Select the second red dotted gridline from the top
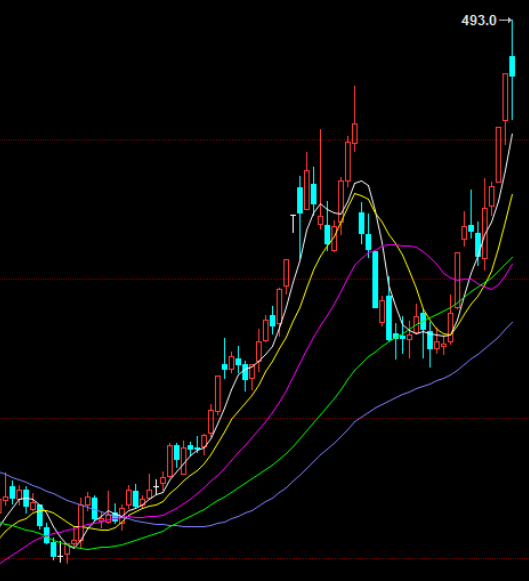The width and height of the screenshot is (529, 581). (x=264, y=279)
